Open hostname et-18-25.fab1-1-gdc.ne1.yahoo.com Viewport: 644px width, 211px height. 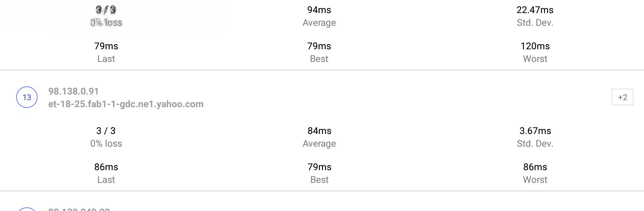[126, 104]
